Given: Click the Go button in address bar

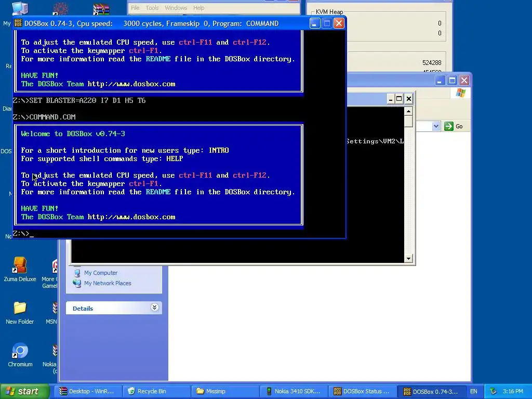Looking at the screenshot, I should (454, 126).
